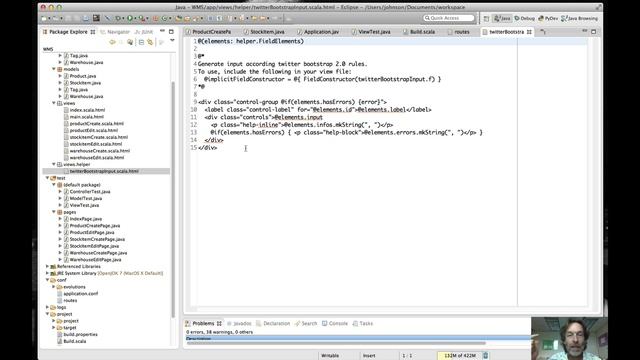This screenshot has height=360, width=640.
Task: Minimize the Package Explorer panel
Action: [x=162, y=31]
